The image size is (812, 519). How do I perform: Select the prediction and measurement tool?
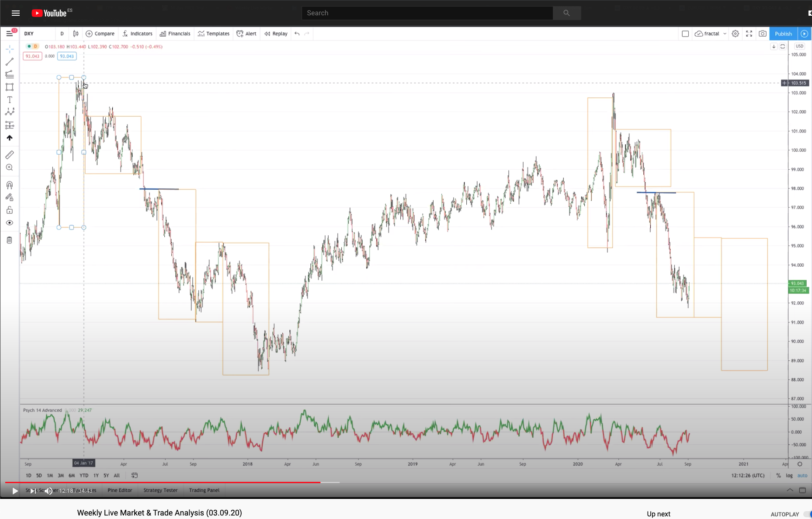click(10, 125)
